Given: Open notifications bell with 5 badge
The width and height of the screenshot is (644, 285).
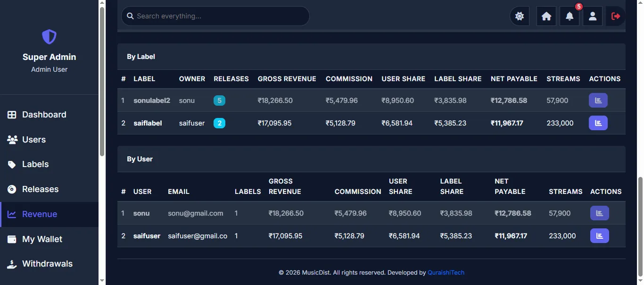Looking at the screenshot, I should (x=570, y=16).
